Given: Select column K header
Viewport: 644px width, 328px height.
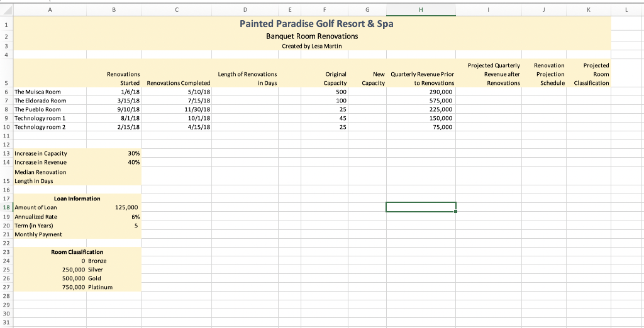Looking at the screenshot, I should pos(589,10).
